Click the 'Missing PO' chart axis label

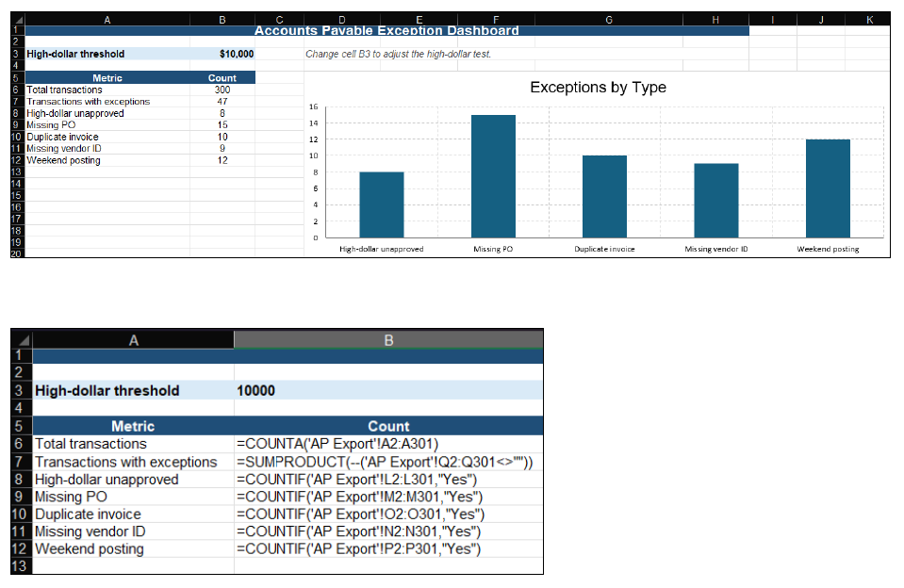click(493, 249)
